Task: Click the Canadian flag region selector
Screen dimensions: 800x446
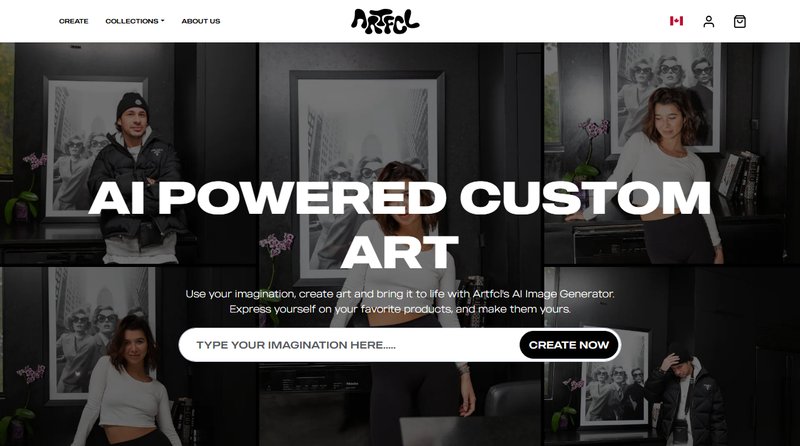Action: coord(676,21)
